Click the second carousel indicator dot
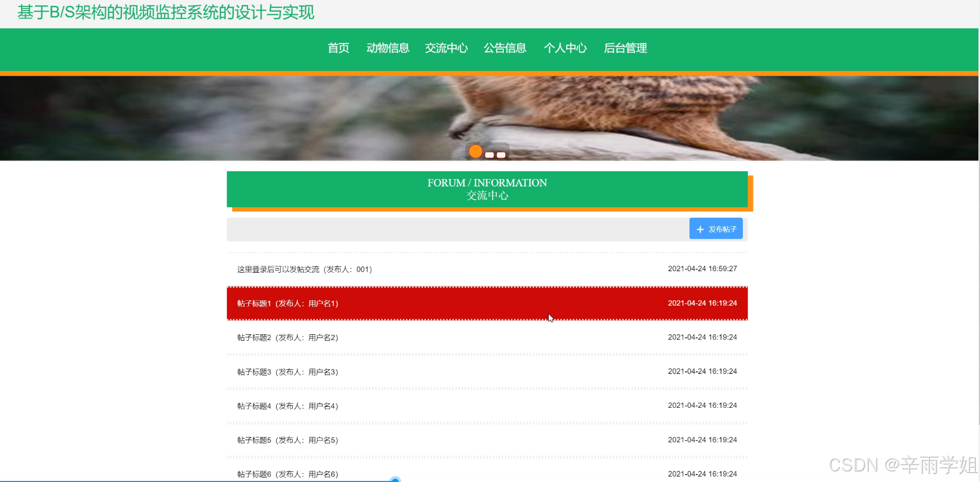 (489, 155)
